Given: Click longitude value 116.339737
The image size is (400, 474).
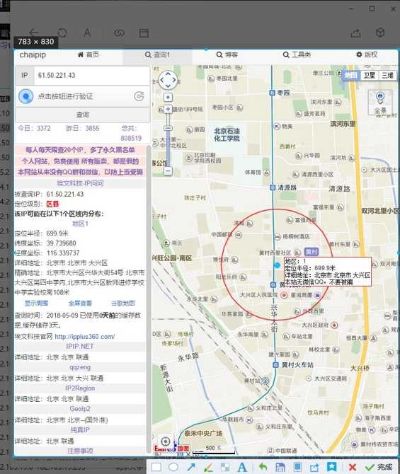Looking at the screenshot, I should pyautogui.click(x=63, y=253).
